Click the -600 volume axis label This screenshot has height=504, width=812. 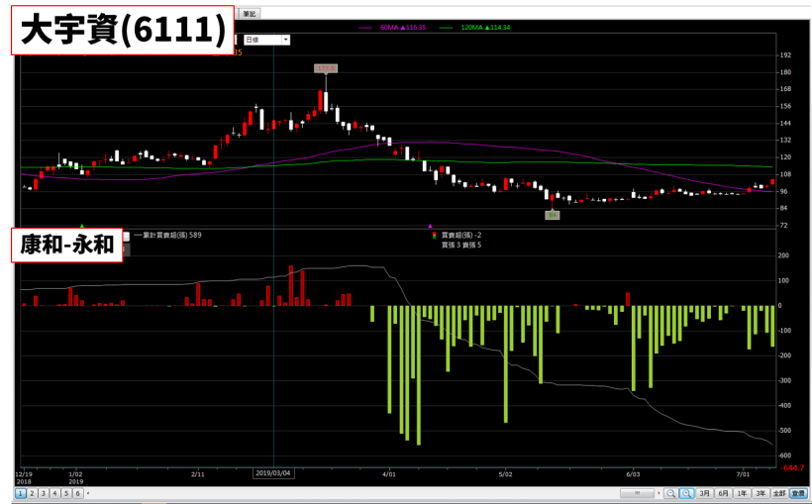(785, 455)
